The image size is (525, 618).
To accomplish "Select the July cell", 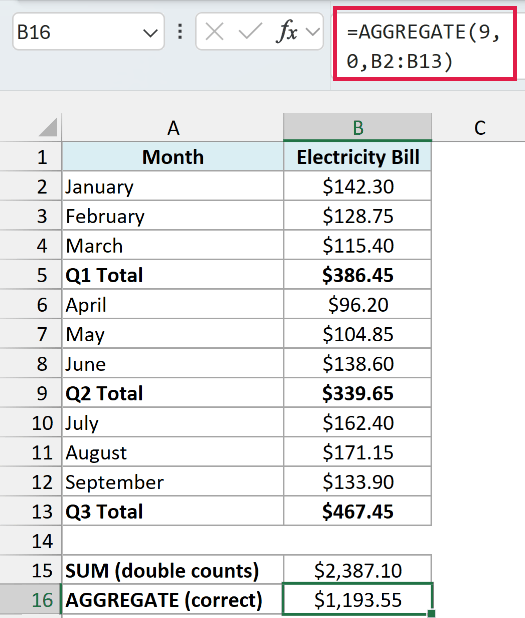I will click(x=173, y=423).
